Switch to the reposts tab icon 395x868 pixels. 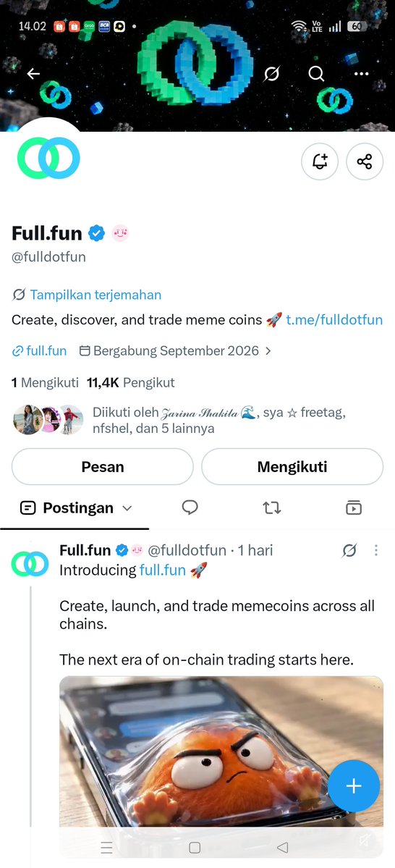click(x=271, y=507)
